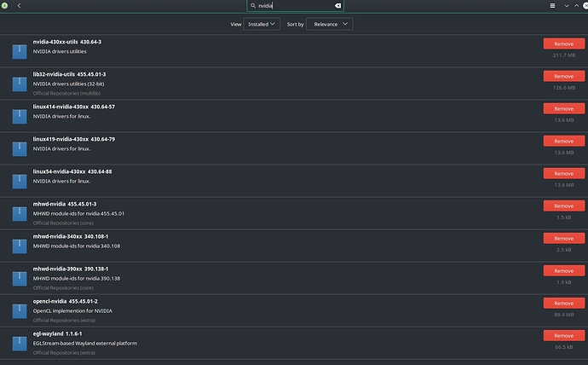Click 'OpenCL implemention for NVIDIA' description

pos(72,311)
